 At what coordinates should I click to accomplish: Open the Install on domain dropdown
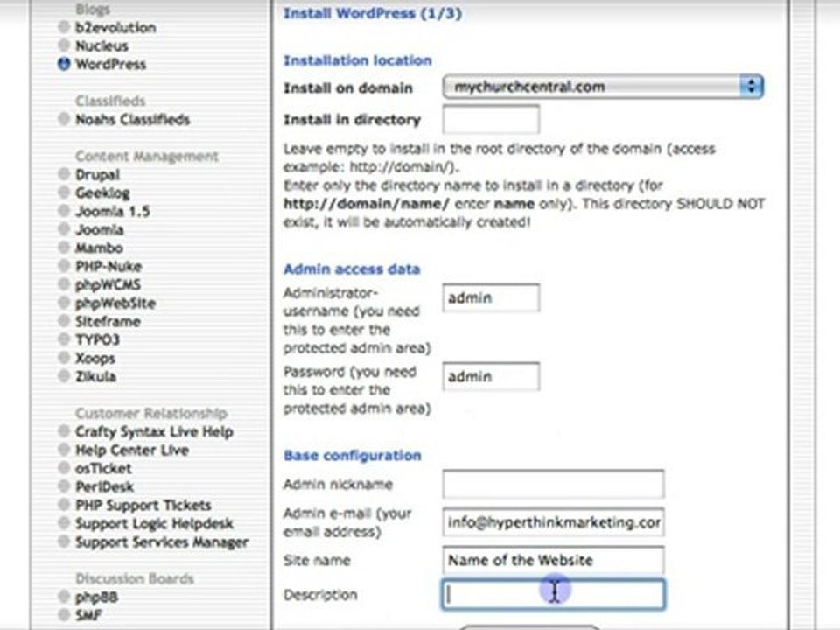tap(603, 87)
